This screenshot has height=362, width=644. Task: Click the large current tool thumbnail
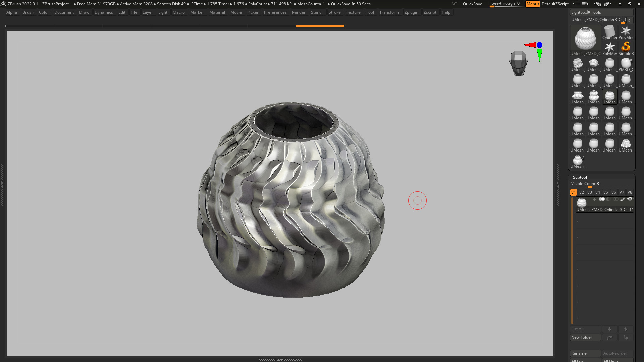point(585,40)
